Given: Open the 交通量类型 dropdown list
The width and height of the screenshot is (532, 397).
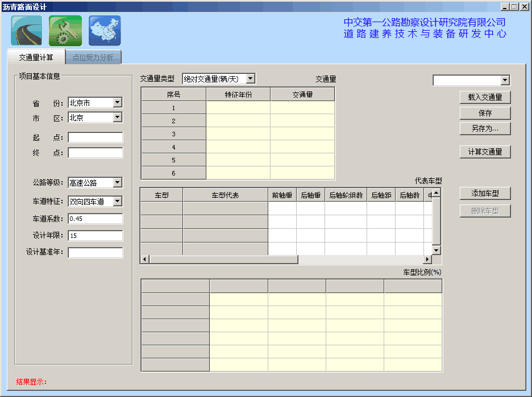Looking at the screenshot, I should pyautogui.click(x=251, y=79).
